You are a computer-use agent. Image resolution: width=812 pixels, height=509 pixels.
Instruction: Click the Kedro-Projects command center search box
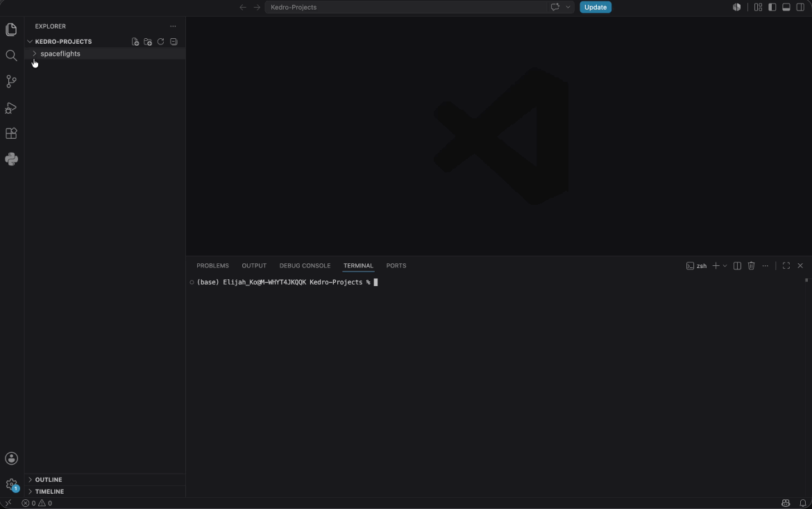pos(407,7)
